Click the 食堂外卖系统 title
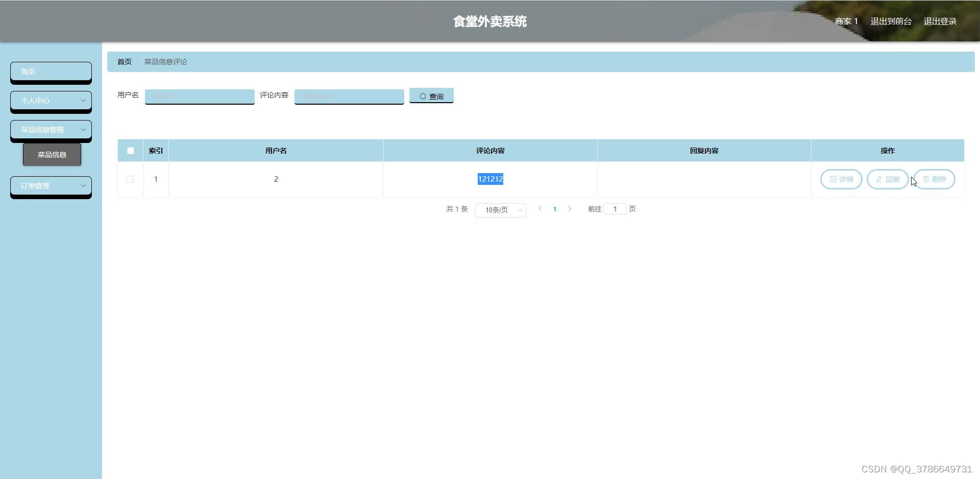The height and width of the screenshot is (479, 980). (x=490, y=21)
